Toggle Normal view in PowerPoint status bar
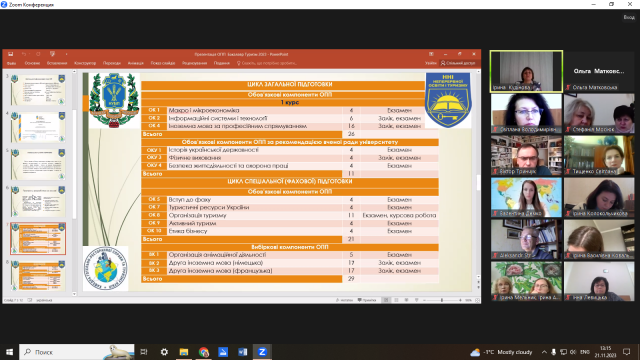640x360 pixels. tap(386, 300)
